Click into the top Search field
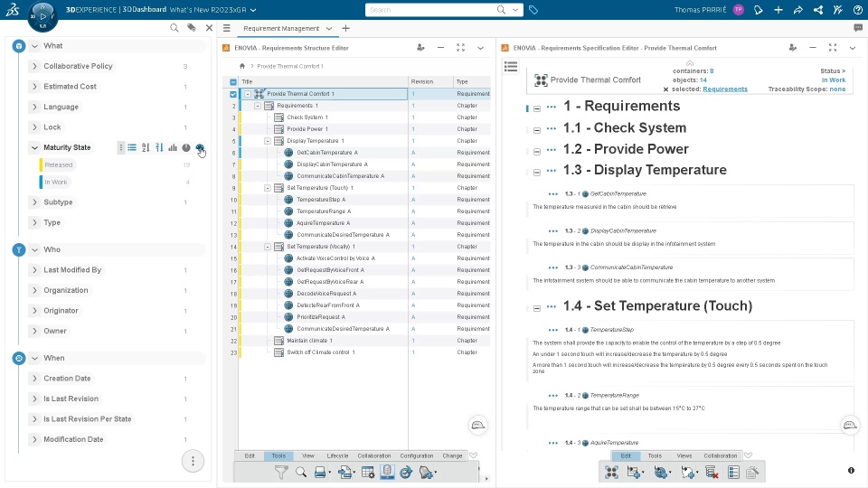This screenshot has width=868, height=488. (430, 10)
